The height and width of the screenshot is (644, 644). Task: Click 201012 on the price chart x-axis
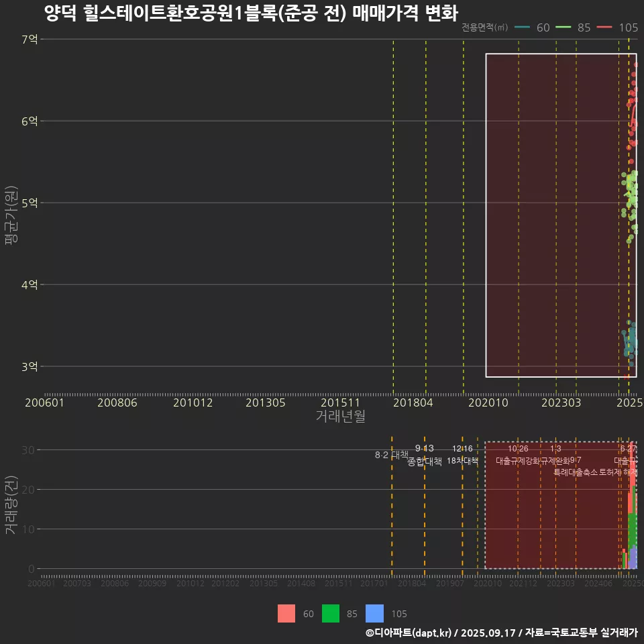(193, 402)
